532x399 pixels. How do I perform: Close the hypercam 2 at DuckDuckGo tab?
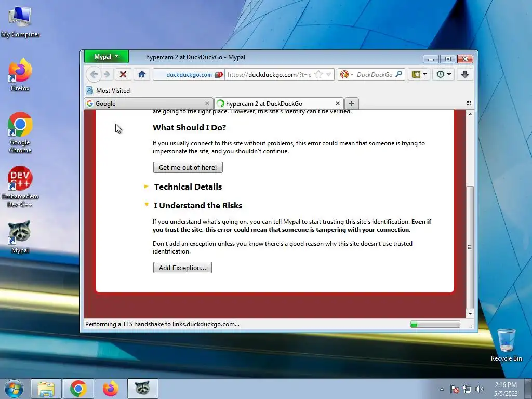[x=337, y=103]
